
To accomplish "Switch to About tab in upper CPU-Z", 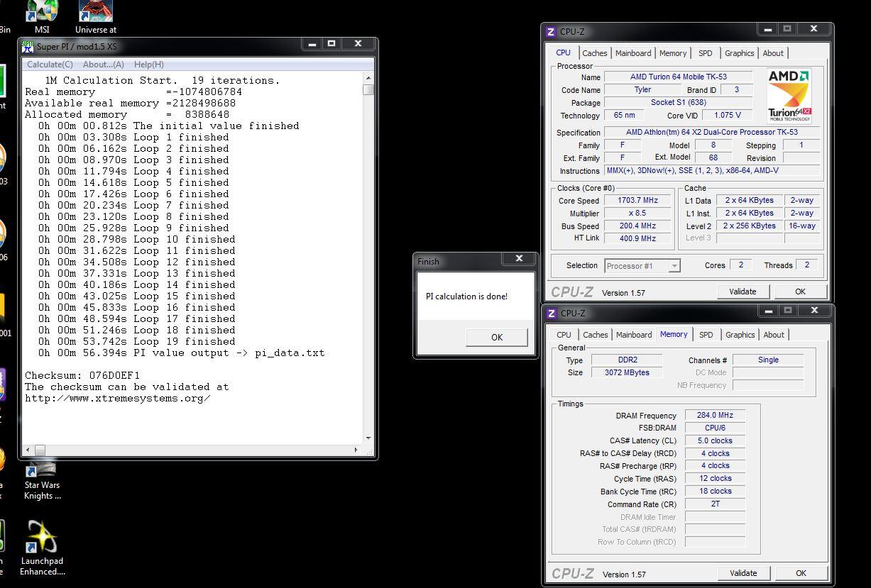I will tap(773, 53).
